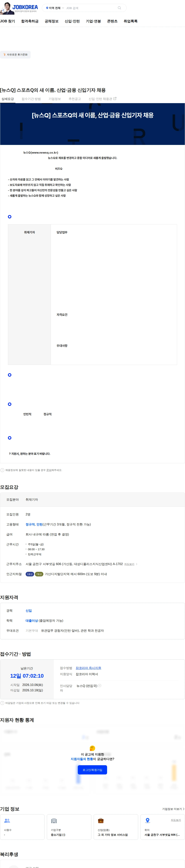Click the 사원수 people icon
Image resolution: width=185 pixels, height=868 pixels.
pyautogui.click(x=7, y=821)
